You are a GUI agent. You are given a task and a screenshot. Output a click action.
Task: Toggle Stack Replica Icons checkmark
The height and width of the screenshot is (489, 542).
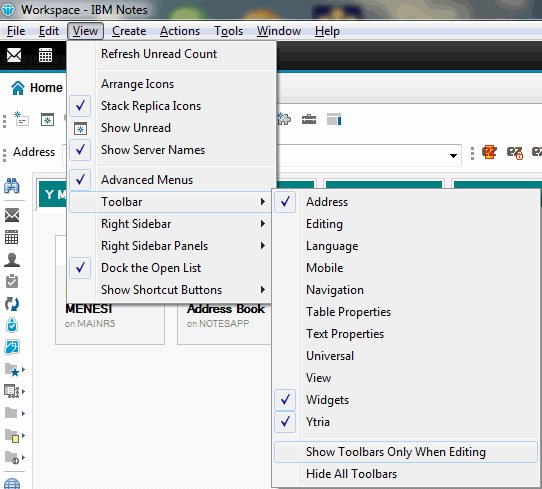[x=171, y=106]
